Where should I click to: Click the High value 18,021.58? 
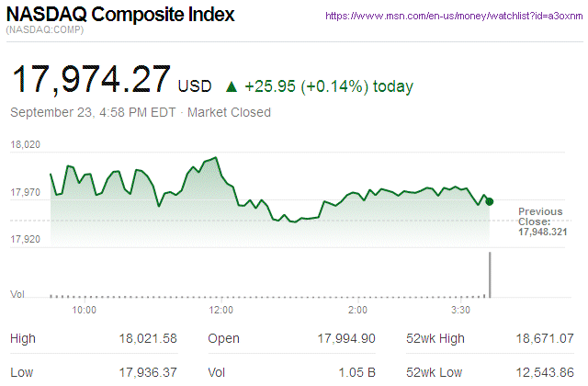147,339
